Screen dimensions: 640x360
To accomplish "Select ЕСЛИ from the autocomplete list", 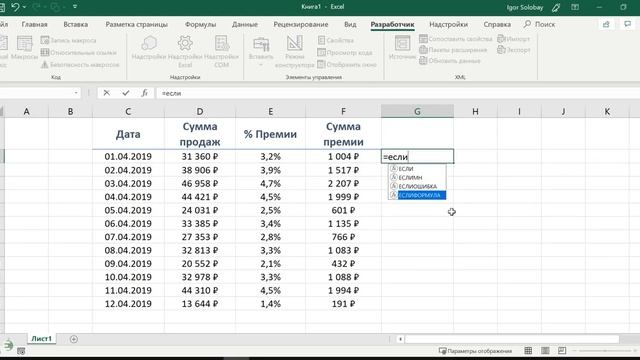I will pos(417,169).
